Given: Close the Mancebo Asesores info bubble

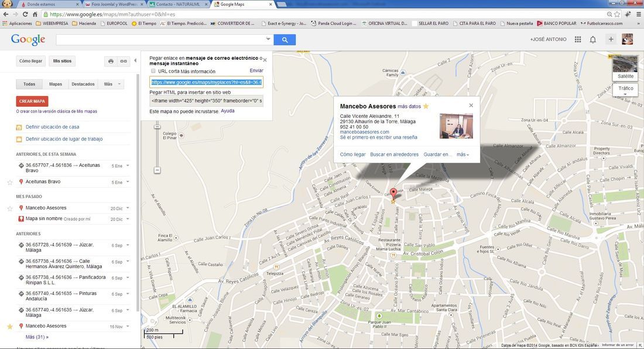Looking at the screenshot, I should coord(471,105).
